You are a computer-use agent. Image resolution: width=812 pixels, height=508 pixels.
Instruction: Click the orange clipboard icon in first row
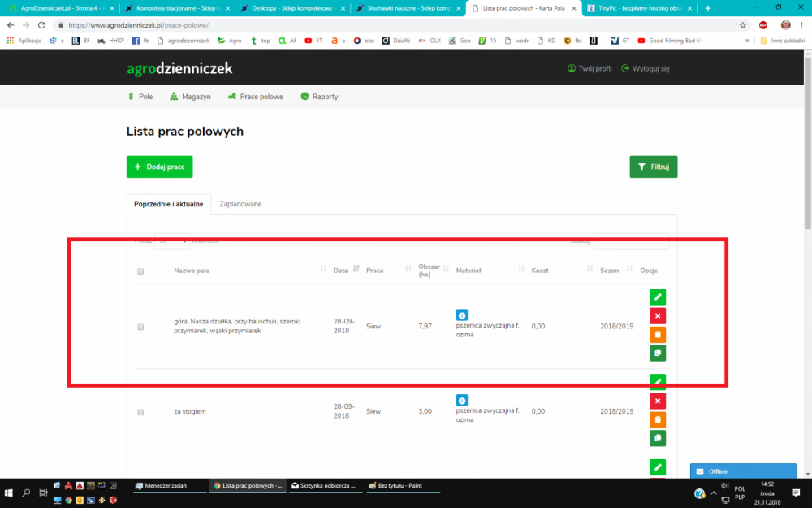click(x=658, y=334)
